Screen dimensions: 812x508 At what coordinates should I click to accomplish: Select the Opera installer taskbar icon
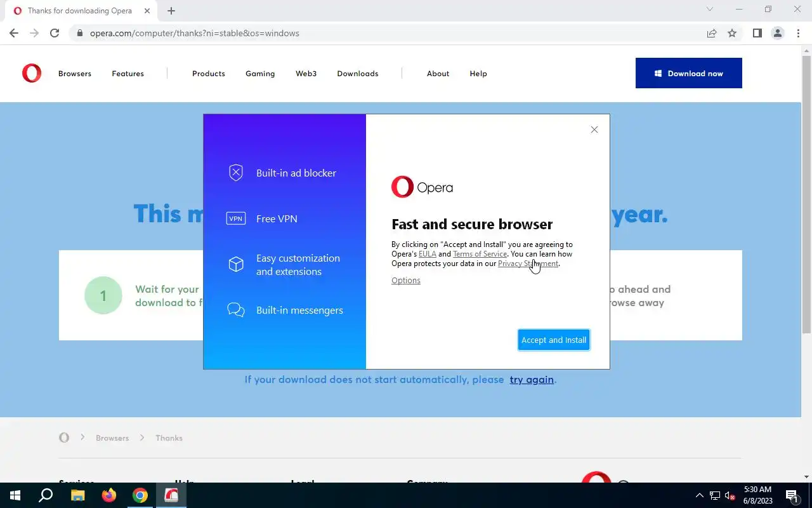pyautogui.click(x=171, y=495)
